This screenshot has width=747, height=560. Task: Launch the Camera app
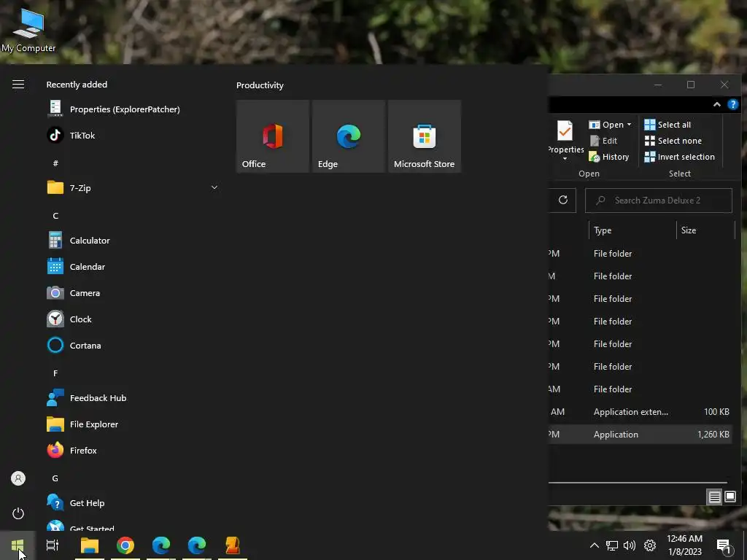click(x=133, y=293)
